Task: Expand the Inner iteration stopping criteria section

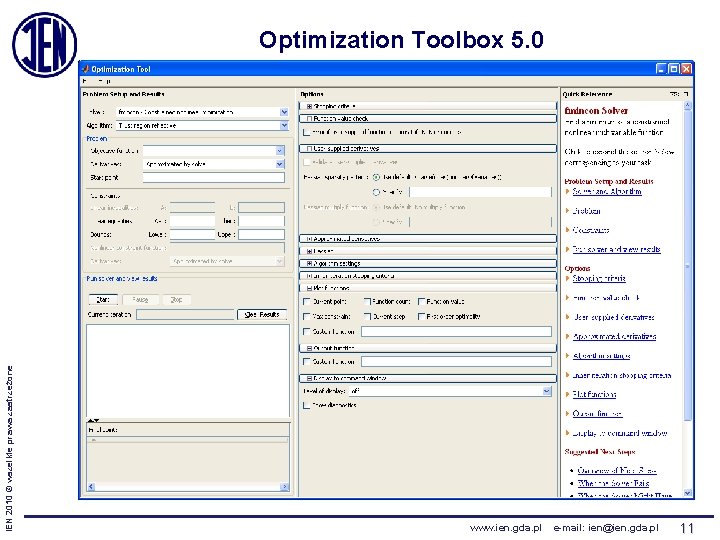Action: 309,276
